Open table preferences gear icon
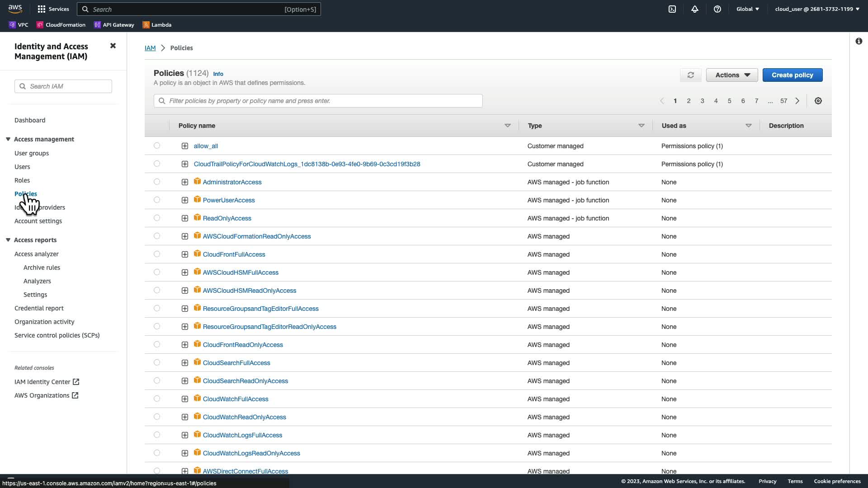Image resolution: width=868 pixels, height=488 pixels. click(x=818, y=101)
